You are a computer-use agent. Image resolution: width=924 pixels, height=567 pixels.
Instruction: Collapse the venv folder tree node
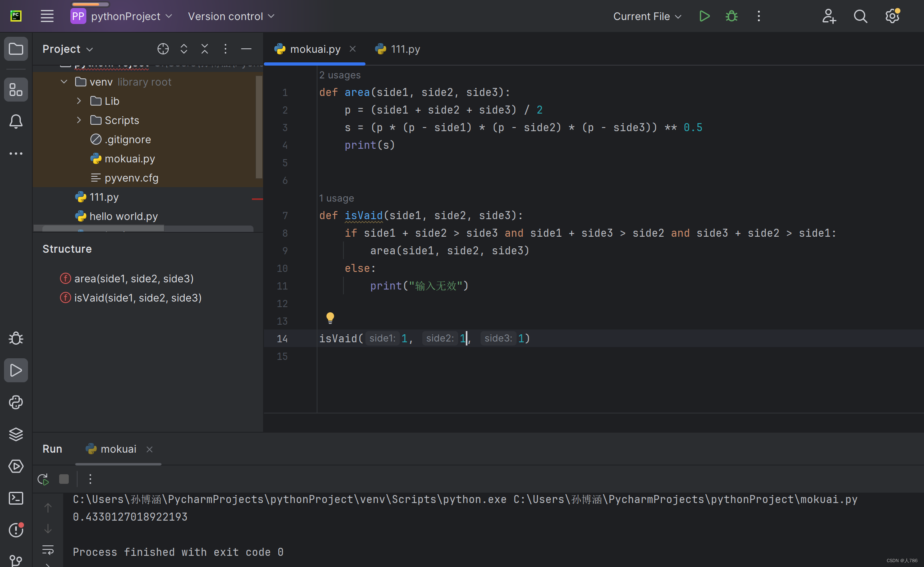(64, 82)
